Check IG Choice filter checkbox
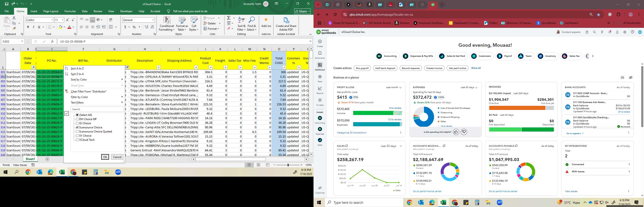644x207 pixels. point(77,123)
